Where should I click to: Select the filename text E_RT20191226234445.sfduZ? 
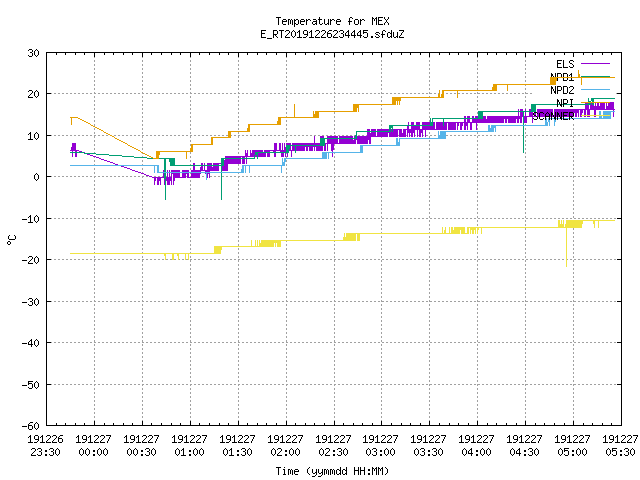(x=332, y=34)
